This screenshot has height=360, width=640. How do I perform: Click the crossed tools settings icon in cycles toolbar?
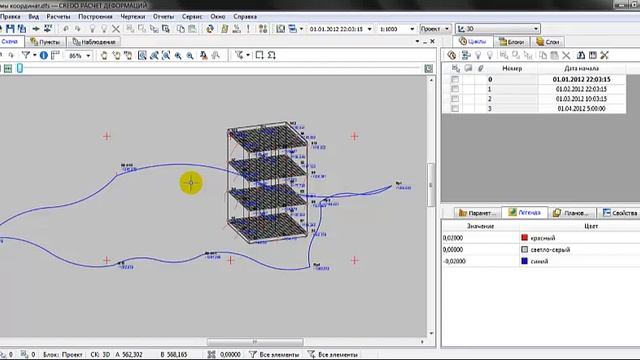(604, 55)
